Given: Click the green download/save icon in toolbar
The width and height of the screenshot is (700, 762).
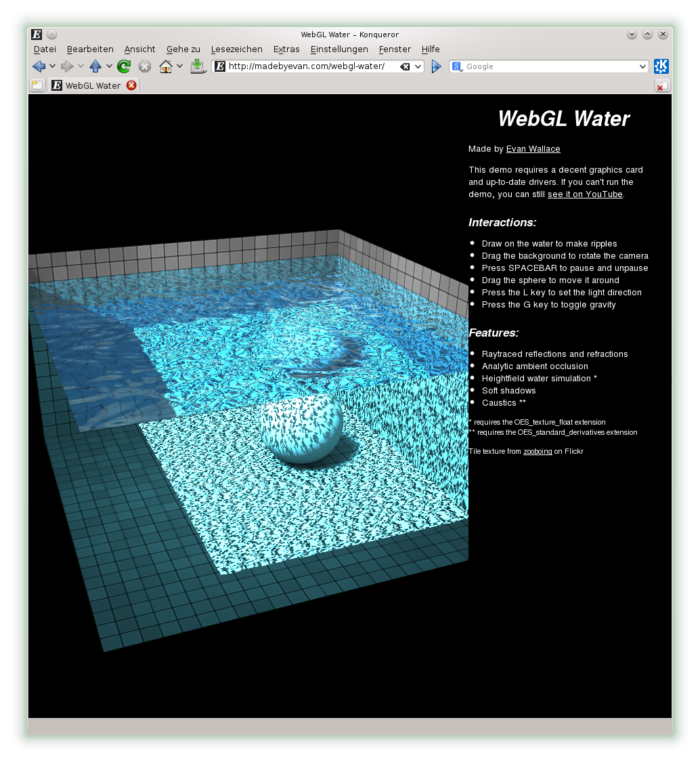Looking at the screenshot, I should [197, 66].
